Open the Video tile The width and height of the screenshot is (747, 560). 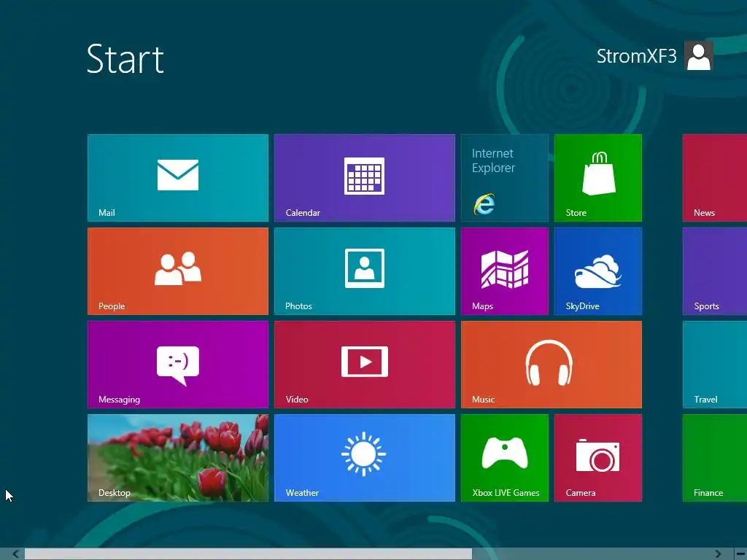tap(365, 365)
